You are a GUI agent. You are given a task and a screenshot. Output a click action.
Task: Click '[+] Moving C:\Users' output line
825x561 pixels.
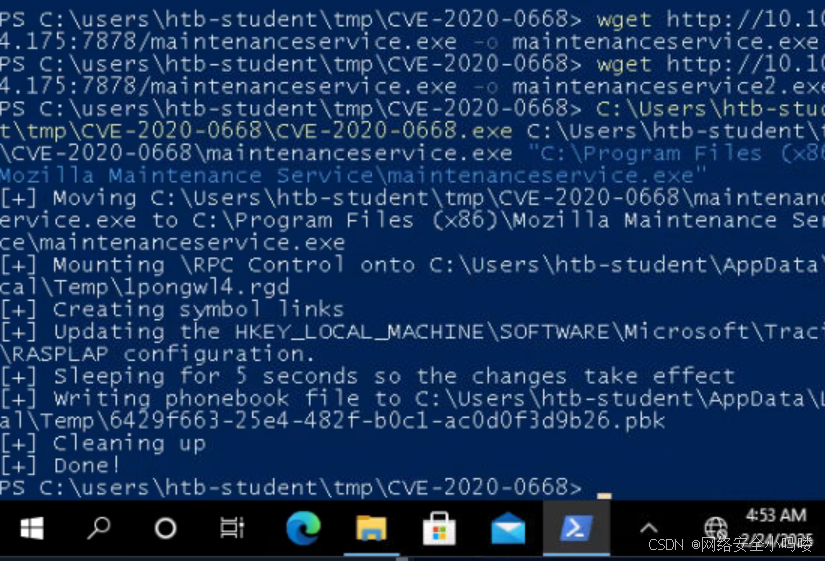[412, 198]
